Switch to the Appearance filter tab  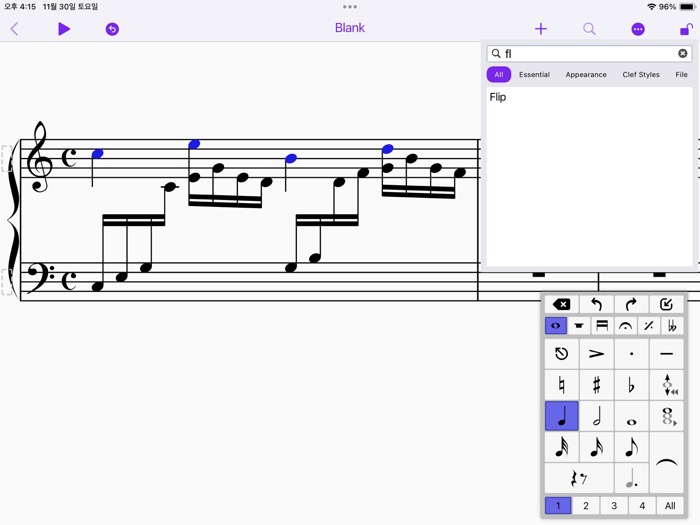coord(586,75)
